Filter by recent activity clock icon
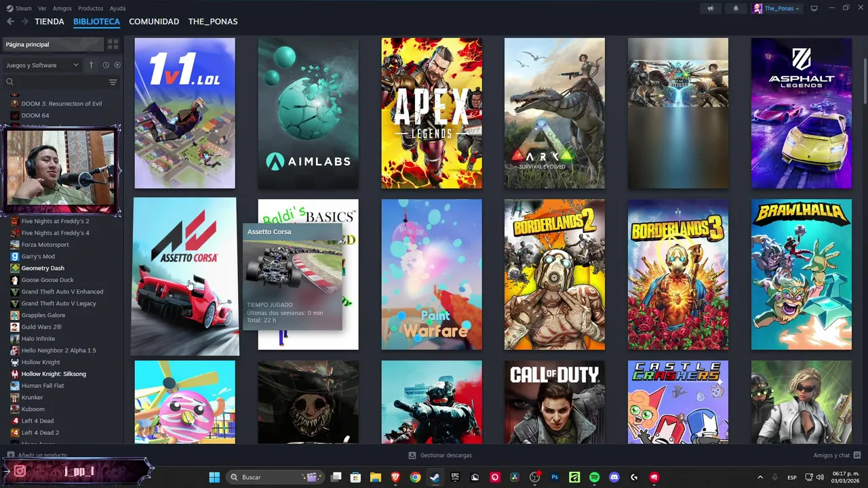Screen dimensions: 868x488 tap(106, 65)
